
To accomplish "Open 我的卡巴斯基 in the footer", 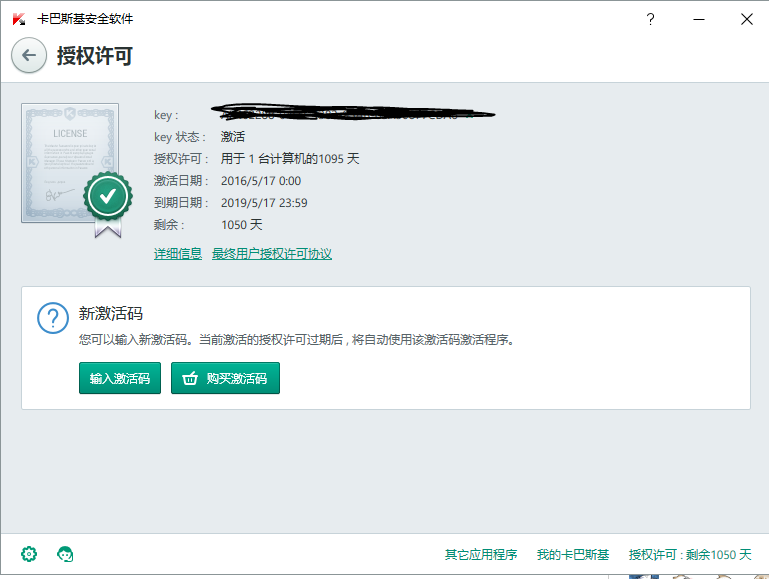I will click(x=573, y=554).
